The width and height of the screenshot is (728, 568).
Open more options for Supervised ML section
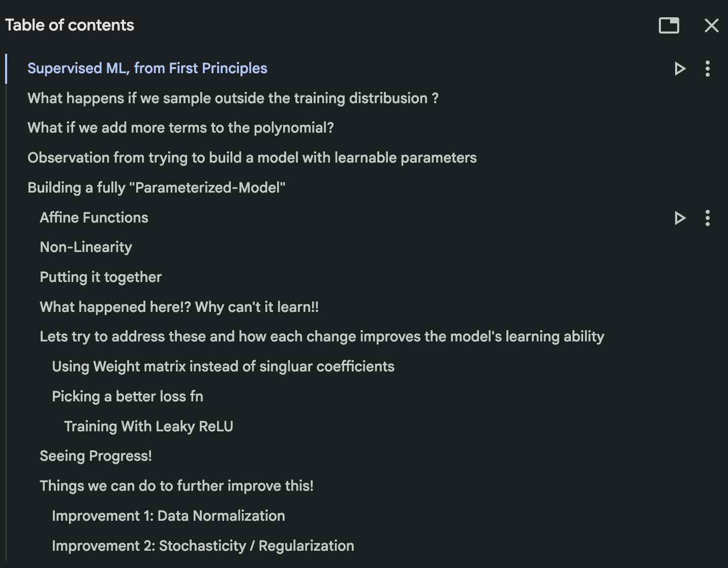point(707,69)
